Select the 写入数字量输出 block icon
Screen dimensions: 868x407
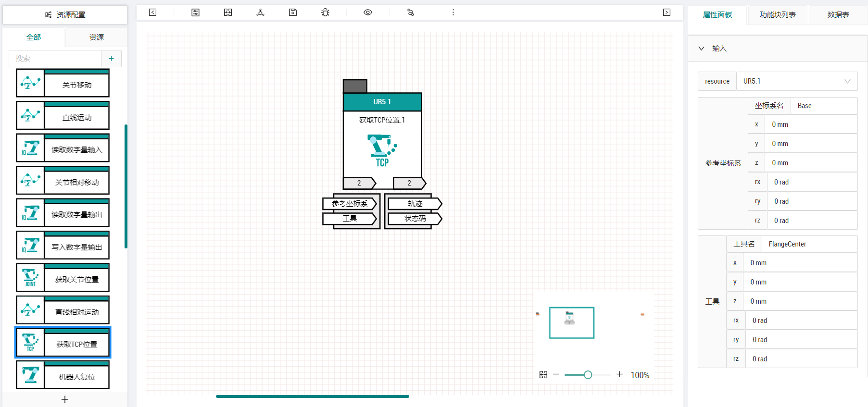pyautogui.click(x=30, y=245)
